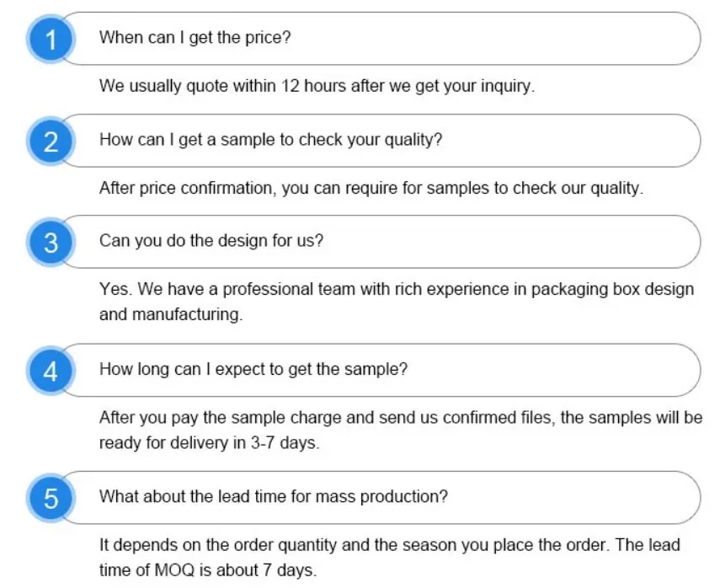
Task: Click the blue number 2 circle icon
Action: 51,141
